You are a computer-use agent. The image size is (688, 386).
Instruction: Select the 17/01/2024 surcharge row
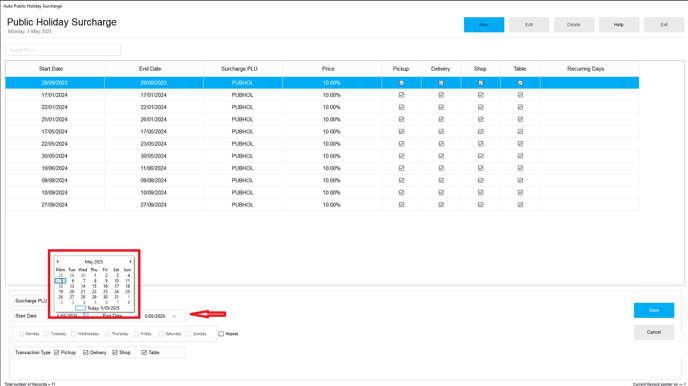322,95
